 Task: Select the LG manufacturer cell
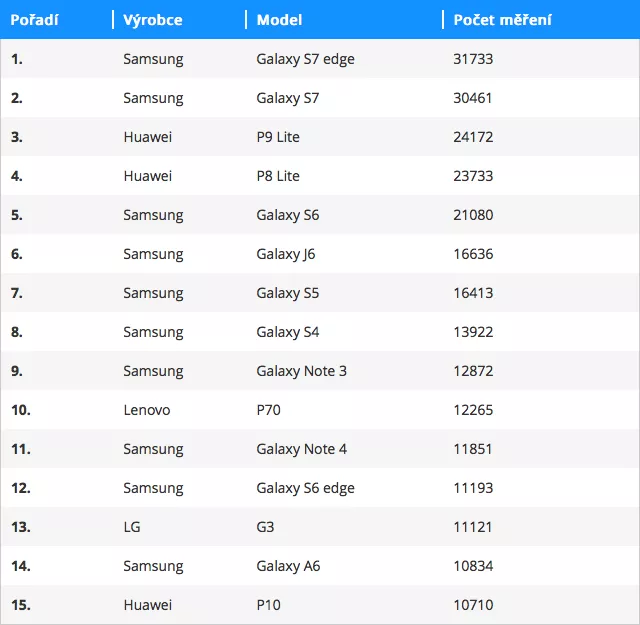coord(132,527)
